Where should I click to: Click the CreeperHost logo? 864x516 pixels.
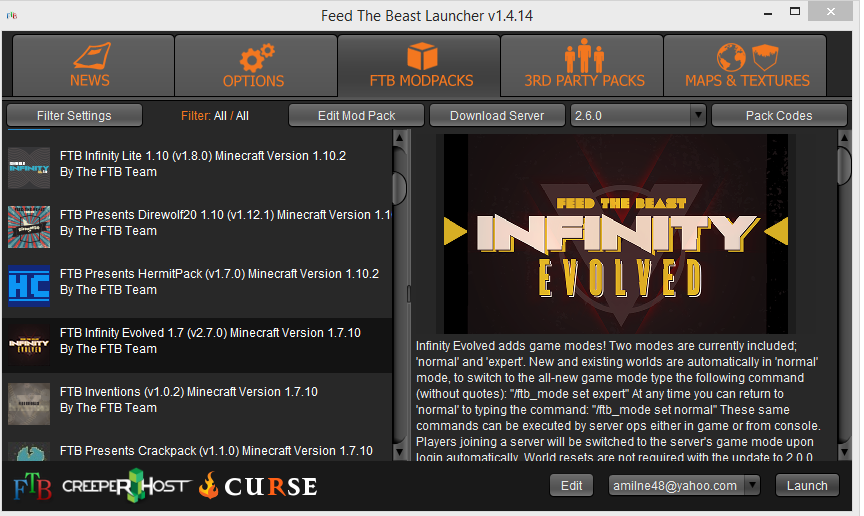[126, 486]
